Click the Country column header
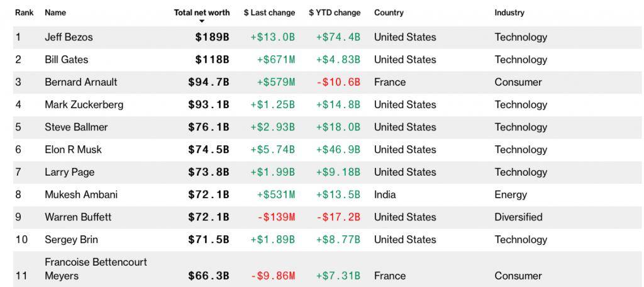This screenshot has width=644, height=287. point(389,13)
